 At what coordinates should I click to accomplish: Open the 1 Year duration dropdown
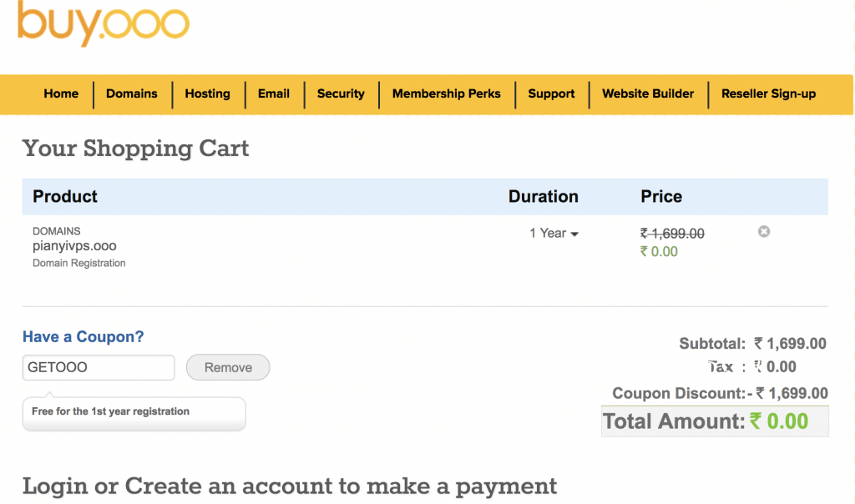(554, 233)
